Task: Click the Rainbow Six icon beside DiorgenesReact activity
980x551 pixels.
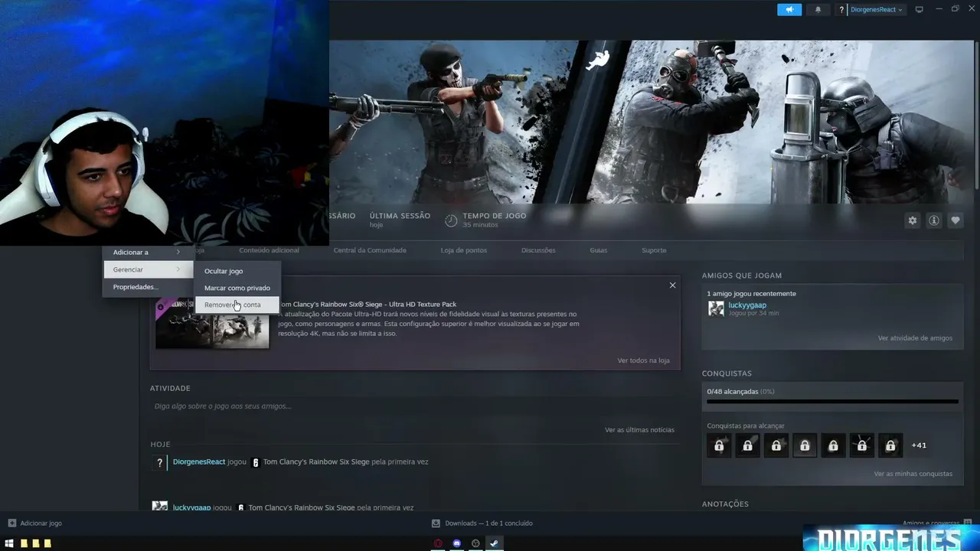Action: click(x=256, y=462)
